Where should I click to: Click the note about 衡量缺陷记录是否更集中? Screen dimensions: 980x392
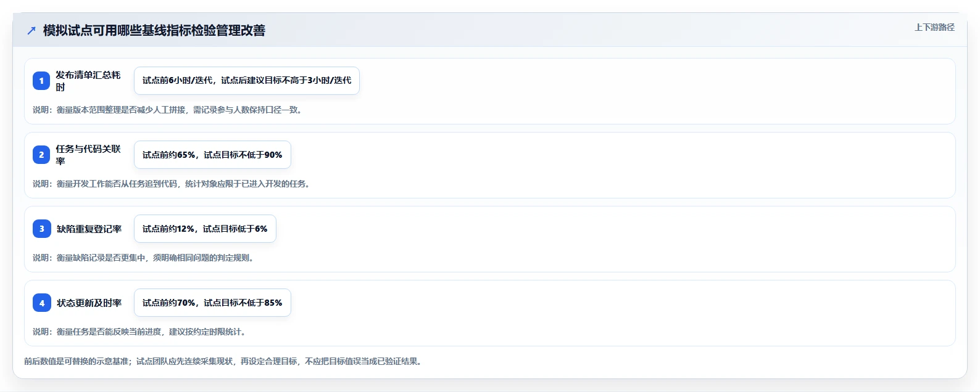143,258
